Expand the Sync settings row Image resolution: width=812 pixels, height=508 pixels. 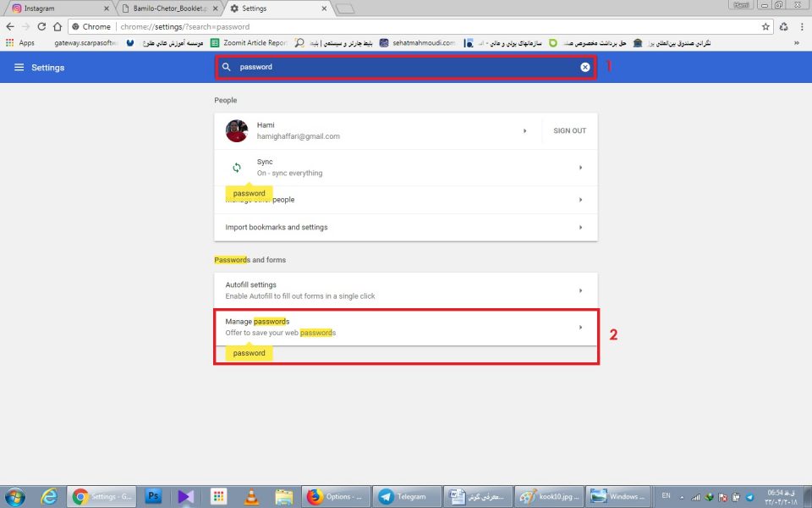tap(580, 168)
